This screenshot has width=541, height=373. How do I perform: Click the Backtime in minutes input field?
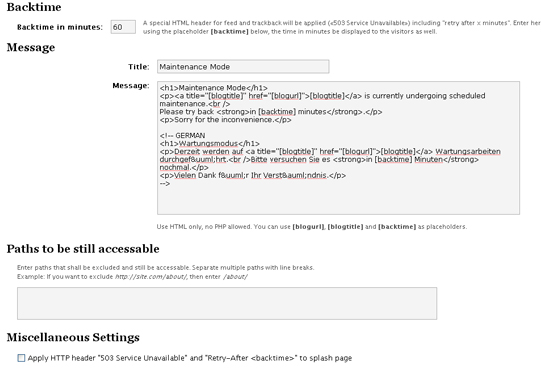pos(123,27)
